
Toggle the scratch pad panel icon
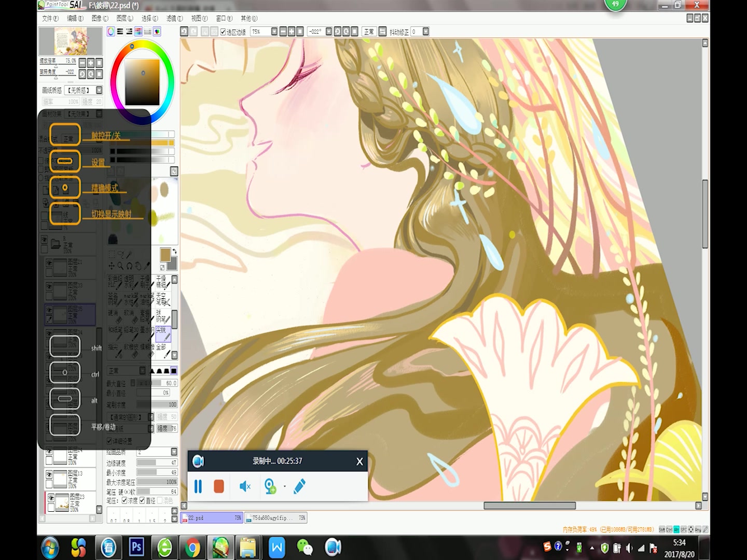coord(157,32)
